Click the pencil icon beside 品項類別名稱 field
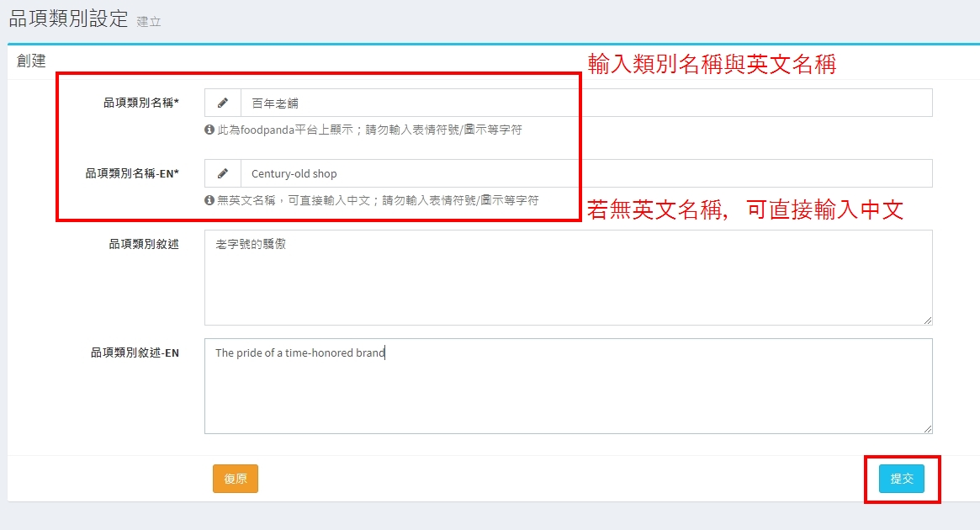This screenshot has height=530, width=980. [x=223, y=103]
